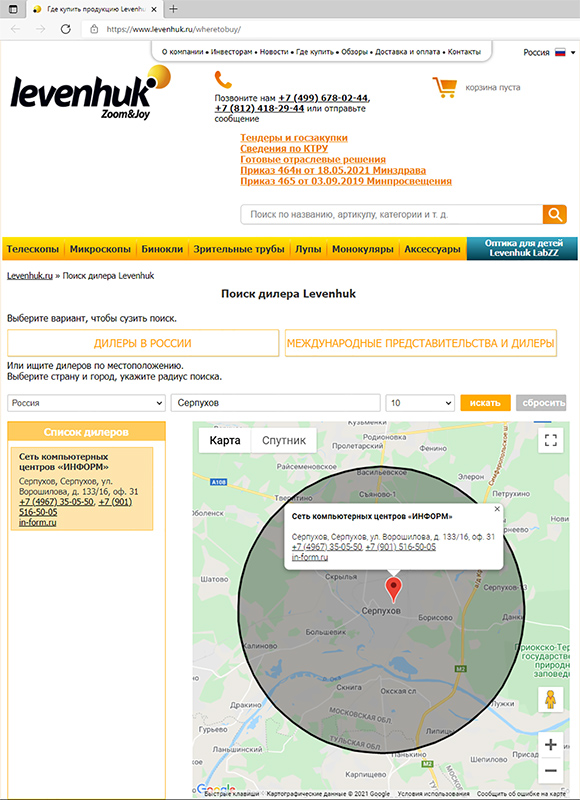Reload the page with browser refresh icon
Viewport: 580px width, 800px height.
(x=65, y=29)
